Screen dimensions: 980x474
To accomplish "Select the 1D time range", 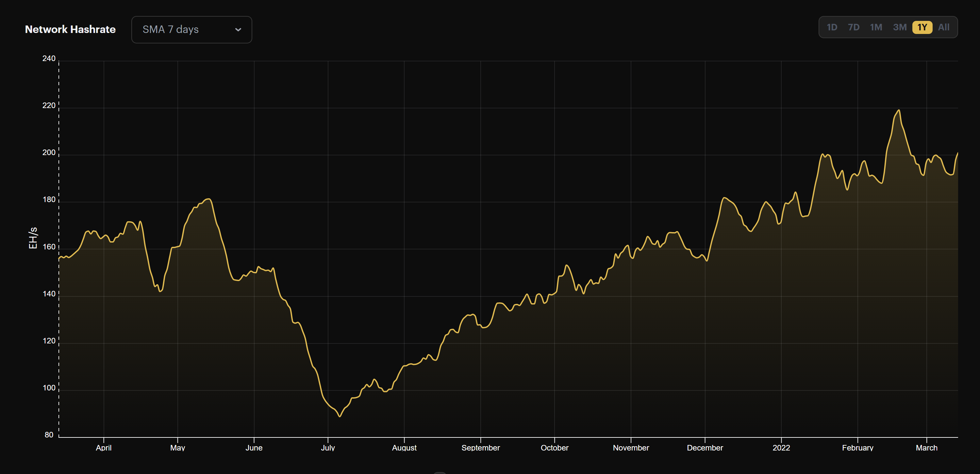I will [x=832, y=27].
